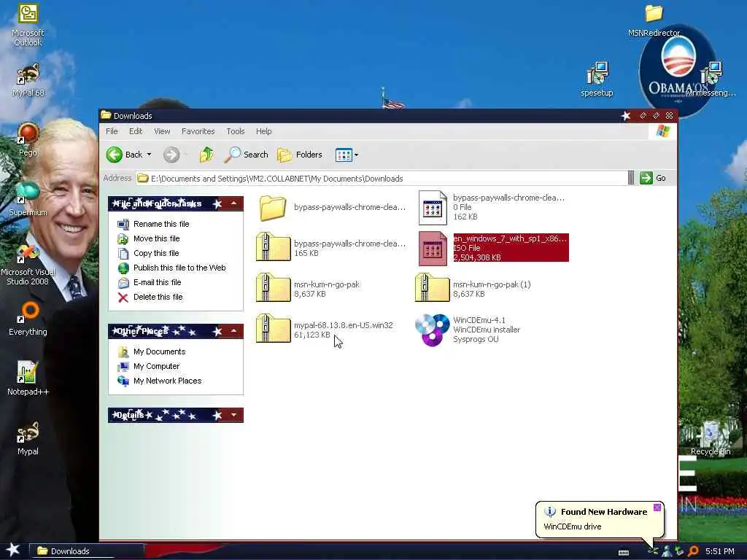
Task: Click the taskbar clock showing 5:51 PM
Action: click(x=720, y=551)
